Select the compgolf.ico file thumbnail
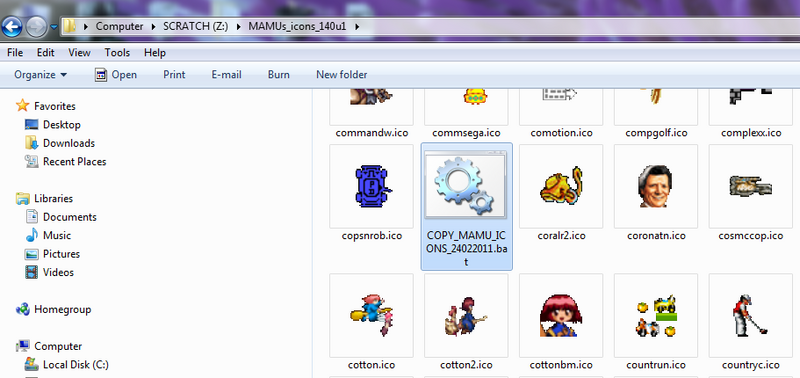Viewport: 800px width, 378px height. click(x=656, y=107)
